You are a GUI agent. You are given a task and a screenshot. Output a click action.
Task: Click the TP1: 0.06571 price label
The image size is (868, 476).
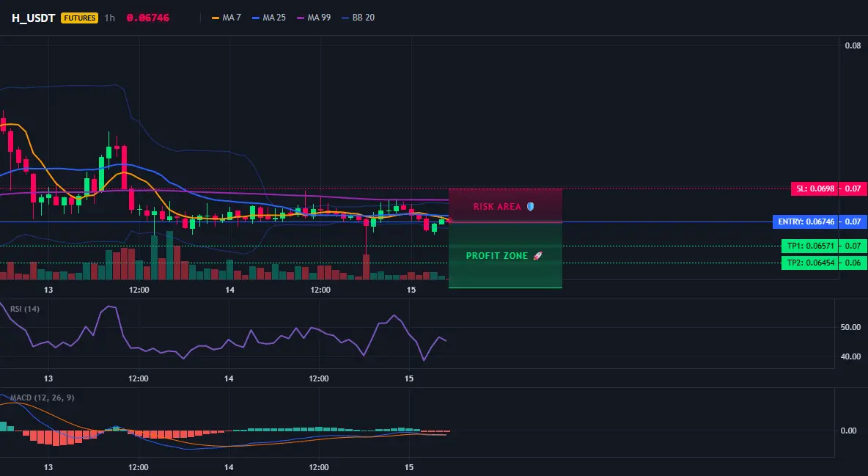tap(810, 246)
